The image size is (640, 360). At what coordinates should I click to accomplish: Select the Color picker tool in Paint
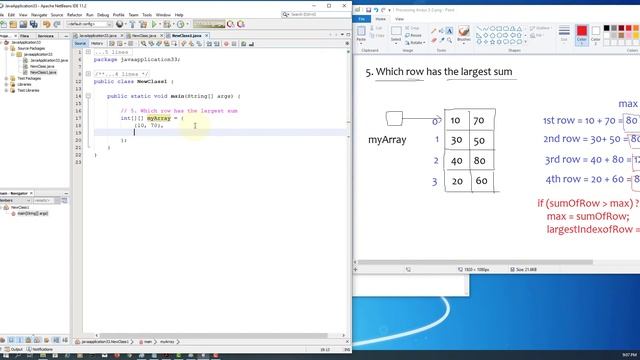pos(442,40)
